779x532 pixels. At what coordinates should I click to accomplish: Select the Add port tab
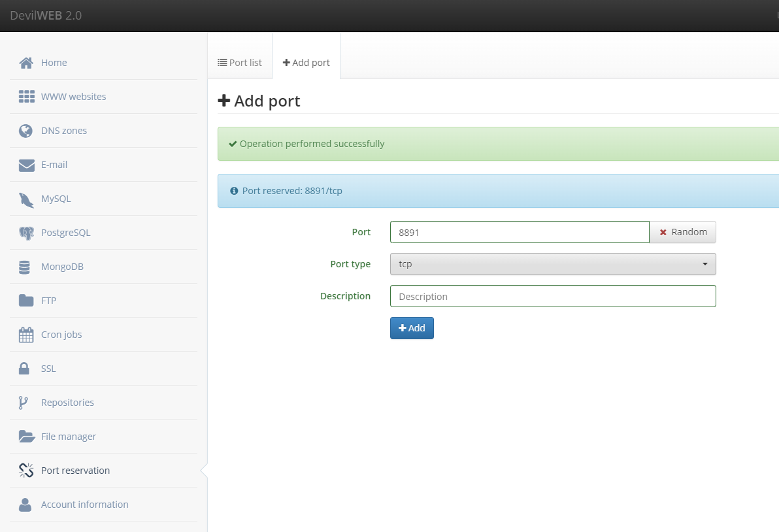tap(306, 63)
